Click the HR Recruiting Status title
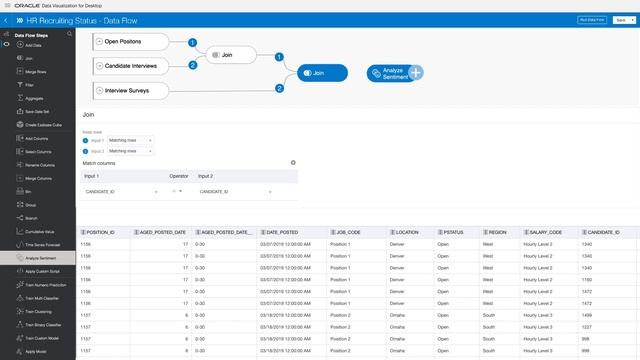 [82, 20]
